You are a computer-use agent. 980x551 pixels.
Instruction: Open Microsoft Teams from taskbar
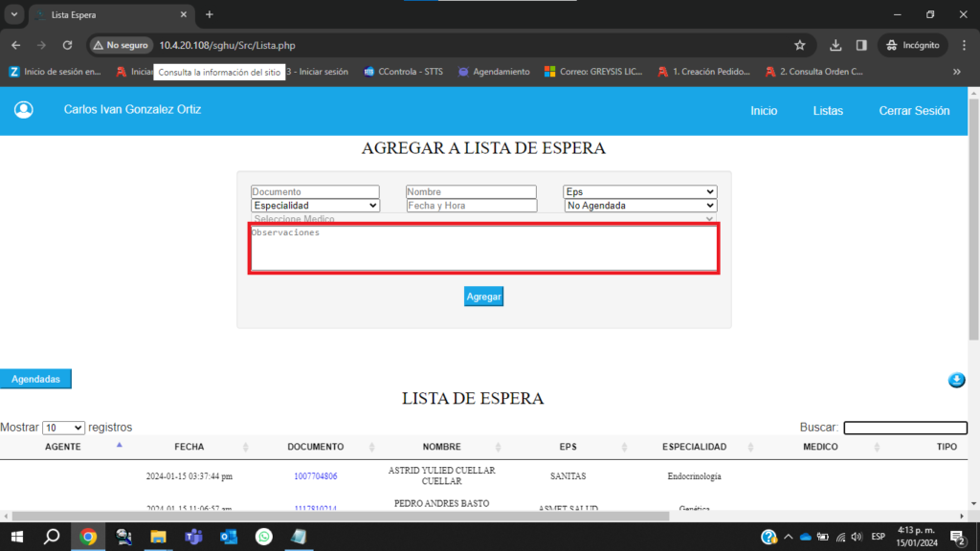[193, 537]
